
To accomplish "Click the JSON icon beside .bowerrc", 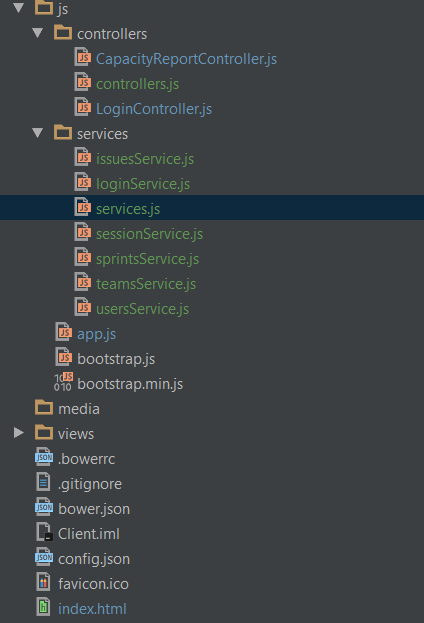I will [44, 458].
